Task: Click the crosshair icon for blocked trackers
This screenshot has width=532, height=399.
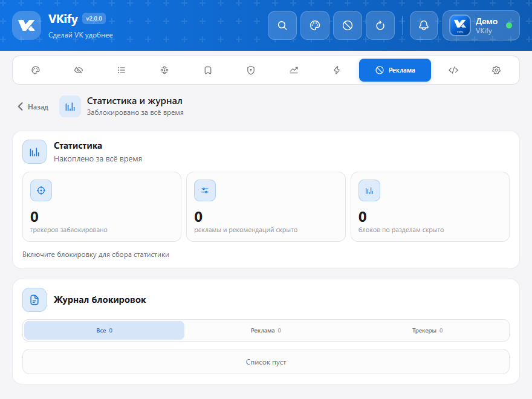Action: [x=41, y=190]
